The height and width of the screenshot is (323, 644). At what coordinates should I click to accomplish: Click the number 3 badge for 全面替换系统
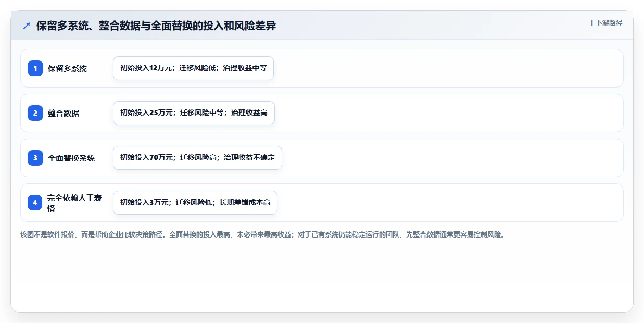(x=35, y=158)
